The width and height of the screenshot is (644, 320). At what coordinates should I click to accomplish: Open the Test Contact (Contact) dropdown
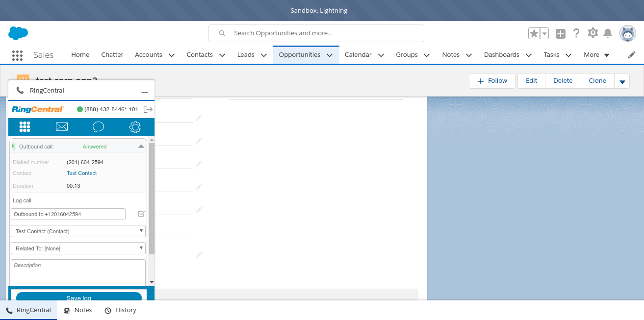coord(78,231)
